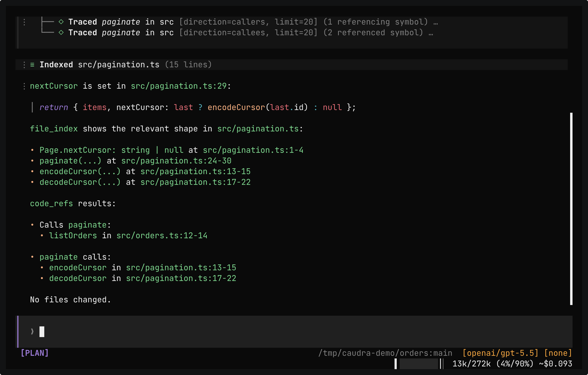This screenshot has height=375, width=588.
Task: Click the 'code_refs' tool name
Action: [x=51, y=204]
